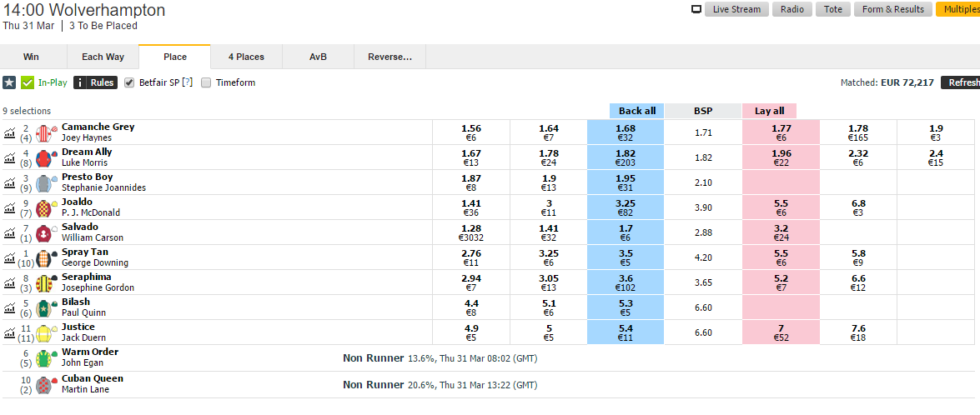The image size is (980, 415).
Task: Click Joaldo's 5.5 pink lay price cell
Action: [781, 207]
